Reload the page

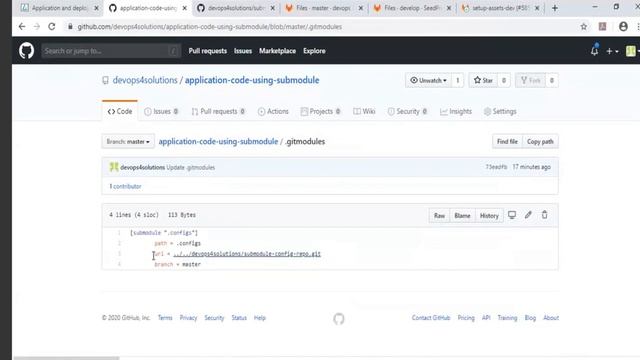(52, 27)
